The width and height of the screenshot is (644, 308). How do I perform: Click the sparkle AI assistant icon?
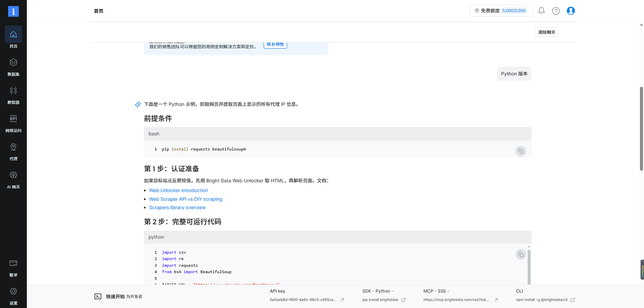[137, 104]
